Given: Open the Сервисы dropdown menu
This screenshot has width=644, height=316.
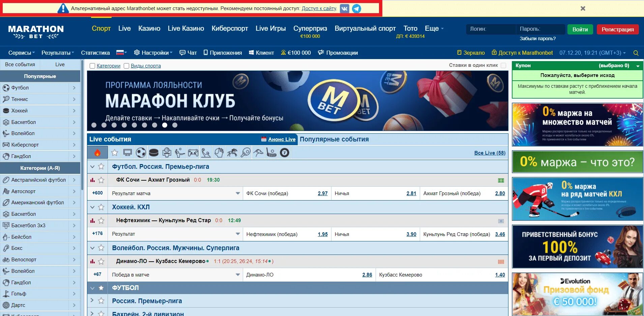Looking at the screenshot, I should pyautogui.click(x=22, y=53).
